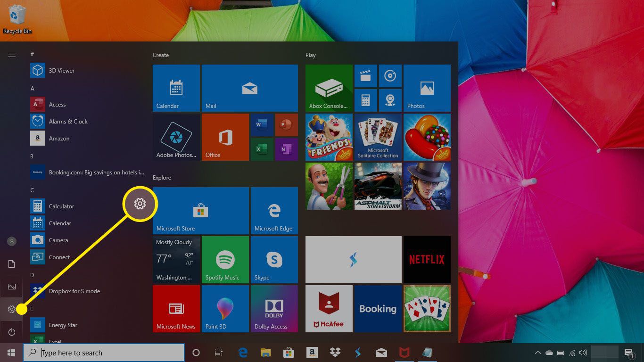Open the Power options button
Image resolution: width=644 pixels, height=362 pixels.
point(12,332)
